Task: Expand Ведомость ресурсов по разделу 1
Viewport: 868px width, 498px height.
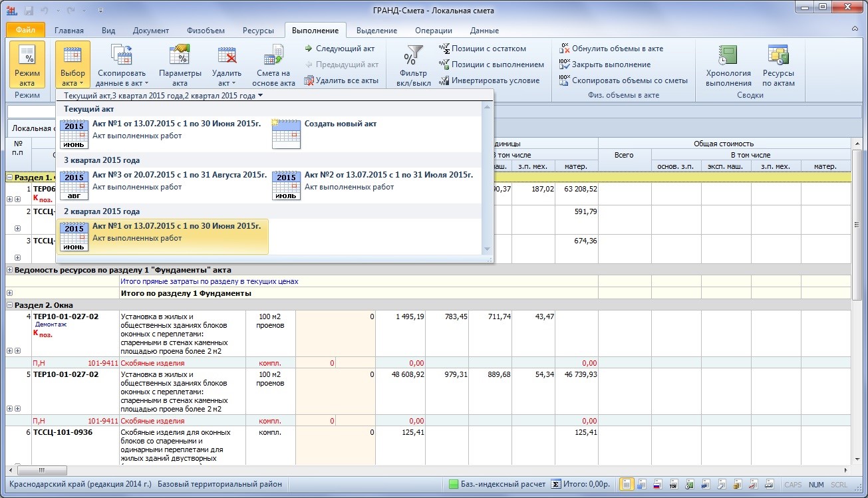Action: (x=9, y=270)
